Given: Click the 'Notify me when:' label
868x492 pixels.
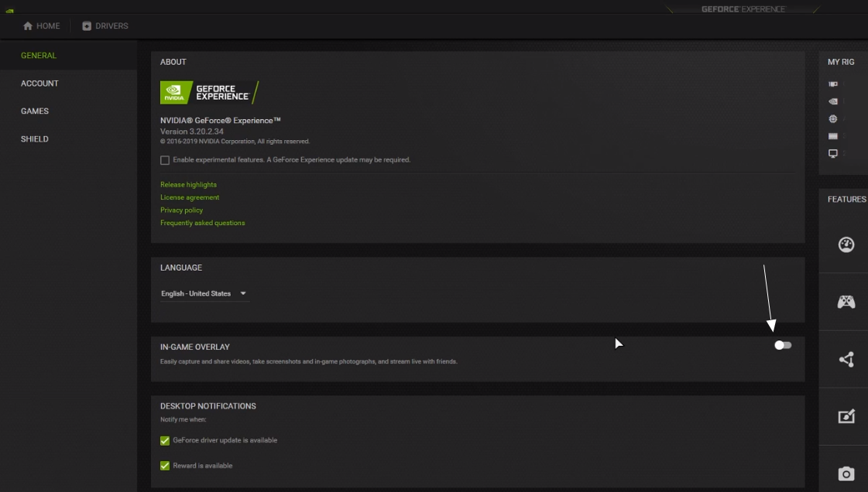Looking at the screenshot, I should click(184, 419).
